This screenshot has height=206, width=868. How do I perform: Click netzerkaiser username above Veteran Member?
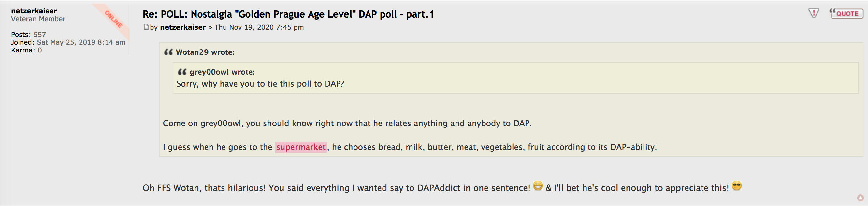(x=34, y=11)
